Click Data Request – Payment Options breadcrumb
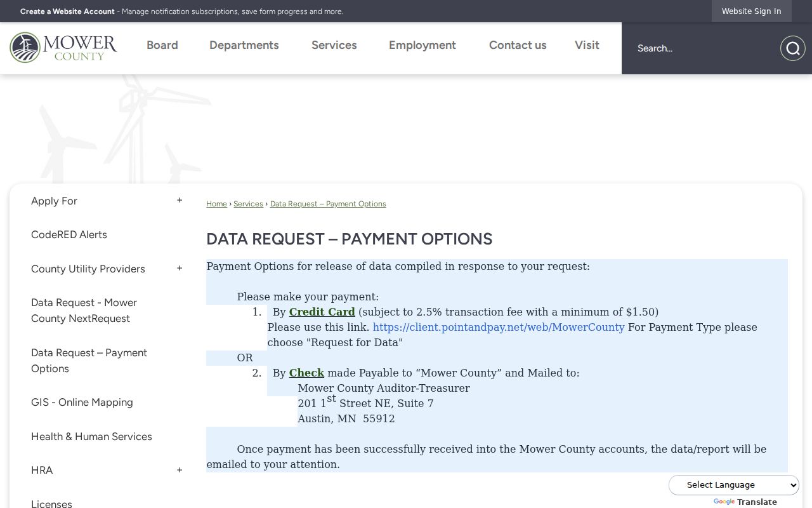Viewport: 812px width, 508px height. point(328,204)
